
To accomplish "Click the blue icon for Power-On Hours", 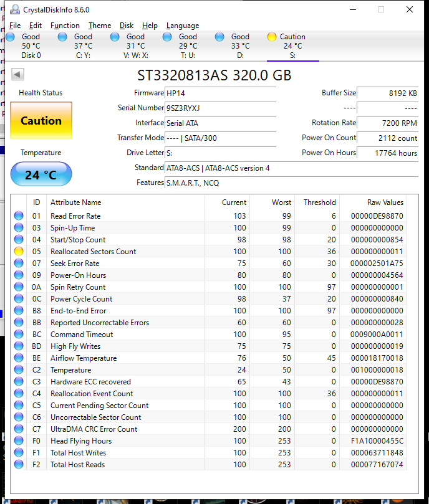I will click(19, 275).
